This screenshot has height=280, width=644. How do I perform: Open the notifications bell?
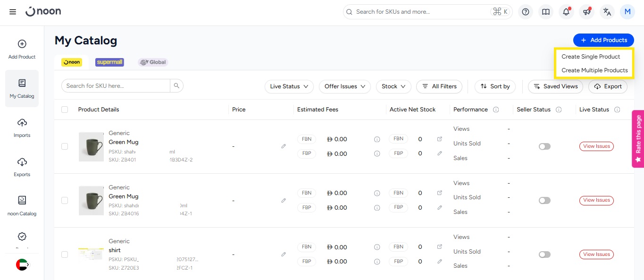[x=566, y=12]
